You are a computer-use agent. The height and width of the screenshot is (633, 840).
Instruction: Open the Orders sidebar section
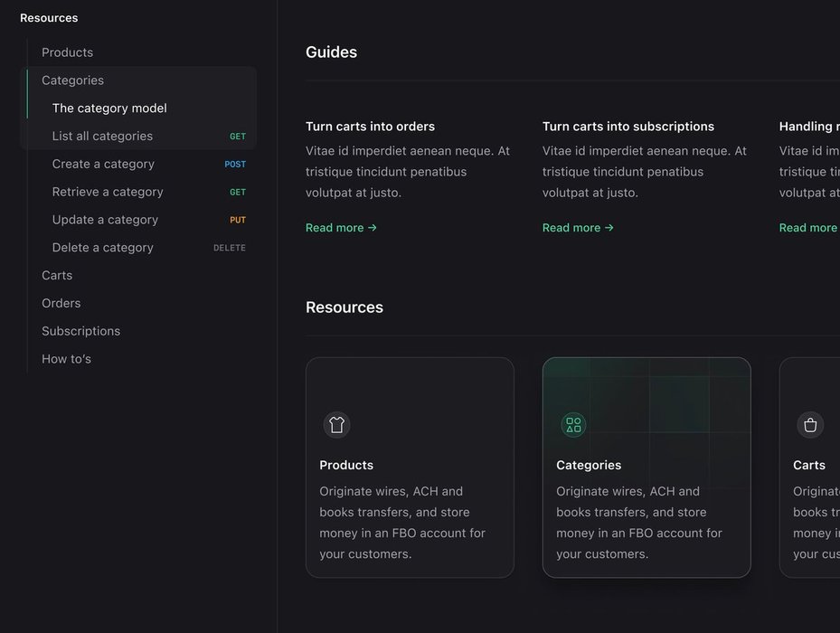61,304
